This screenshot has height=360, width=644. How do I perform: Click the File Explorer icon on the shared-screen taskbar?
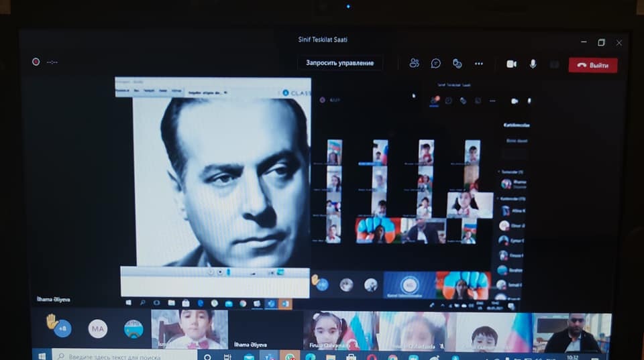click(x=171, y=303)
